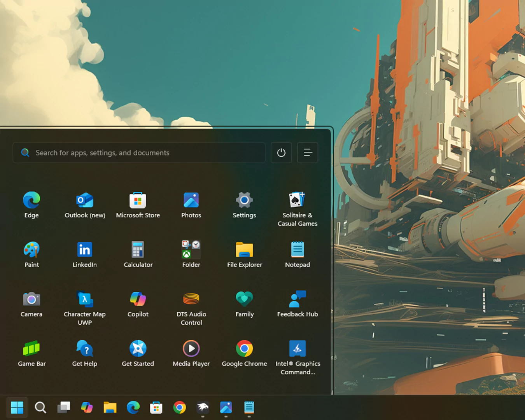Open Edge from the Start menu grid

[x=31, y=205]
